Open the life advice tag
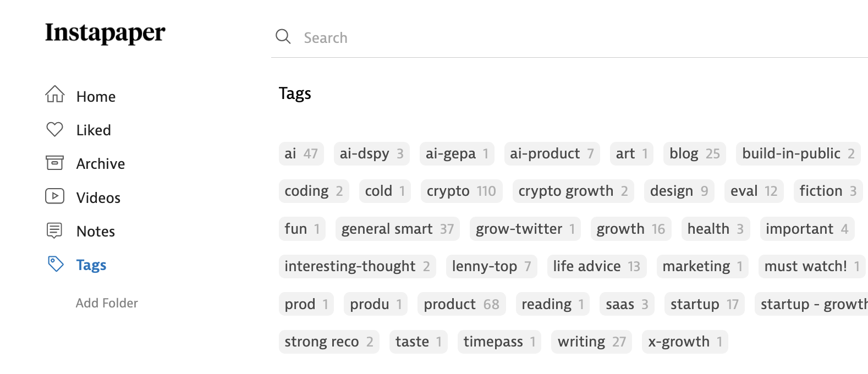The width and height of the screenshot is (868, 374). point(596,266)
